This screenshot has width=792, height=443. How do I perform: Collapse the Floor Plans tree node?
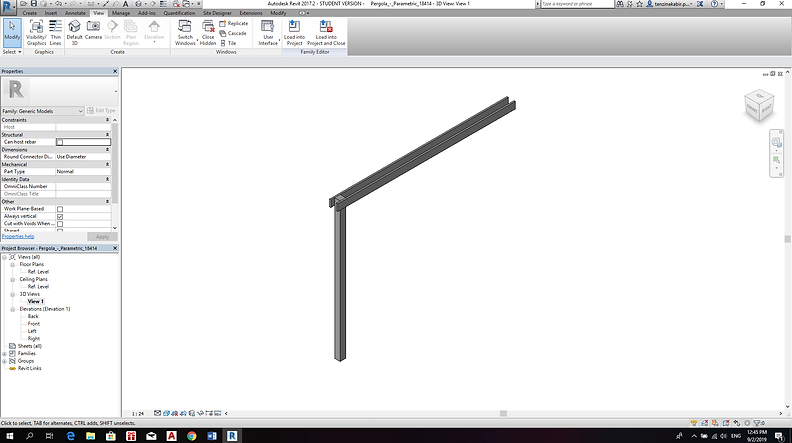pos(13,265)
